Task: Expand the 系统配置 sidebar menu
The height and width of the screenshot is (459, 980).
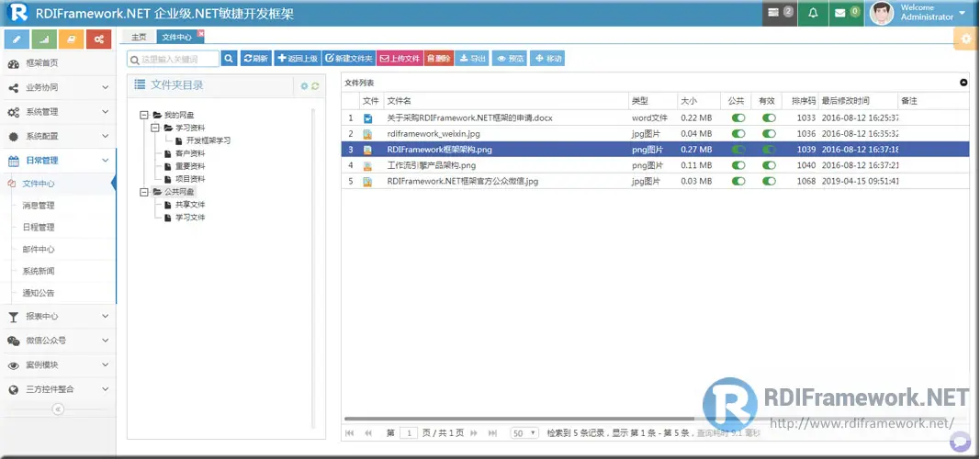Action: pos(58,137)
